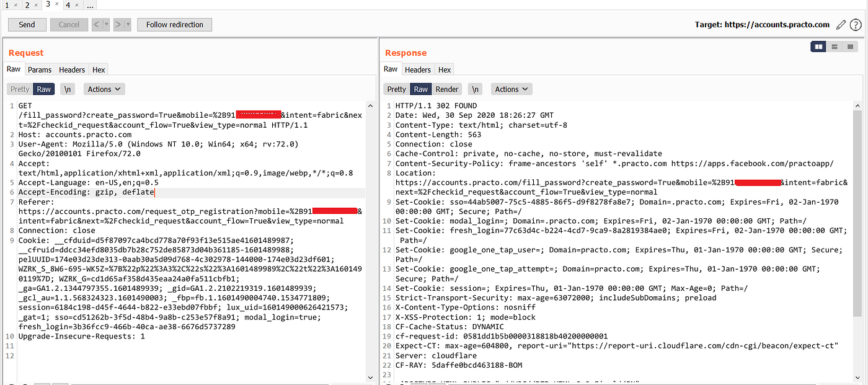The width and height of the screenshot is (868, 385).
Task: Select Repeater tab 1
Action: click(x=7, y=5)
